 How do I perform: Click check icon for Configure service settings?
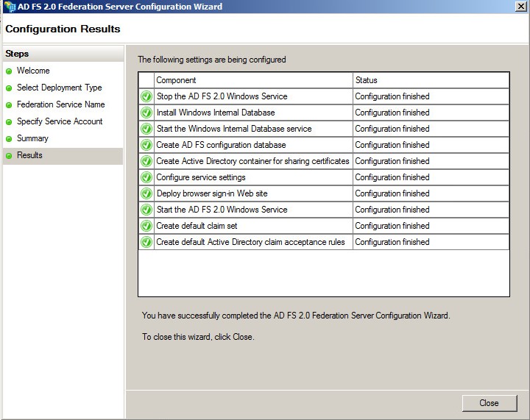coord(146,177)
